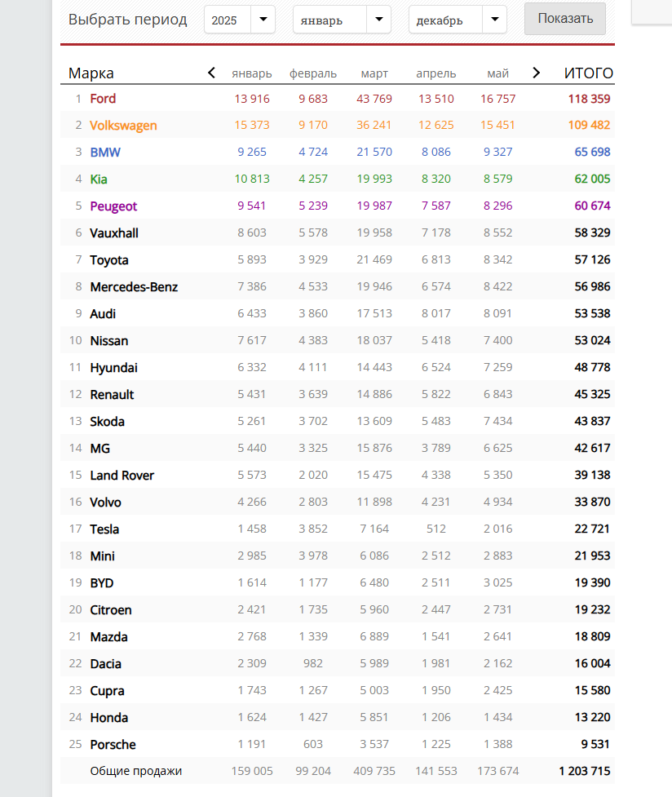Image resolution: width=672 pixels, height=797 pixels.
Task: Select the Nissan brand name
Action: pyautogui.click(x=108, y=341)
